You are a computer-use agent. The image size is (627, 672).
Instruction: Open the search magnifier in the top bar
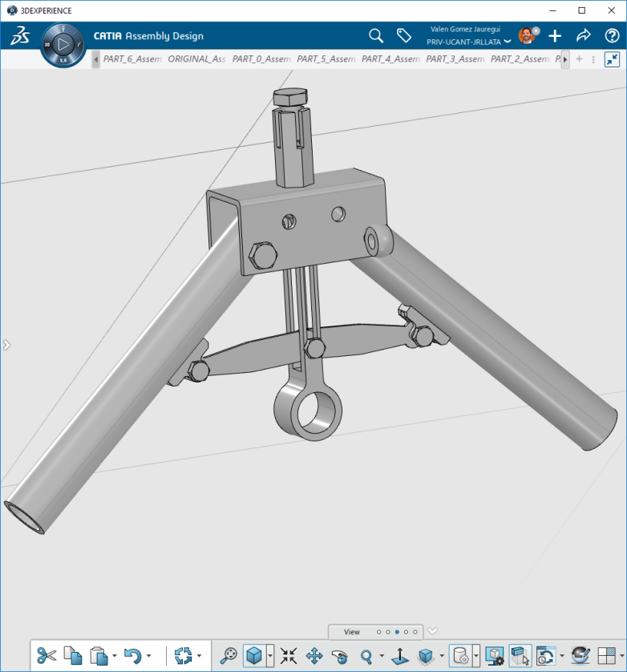[x=376, y=35]
